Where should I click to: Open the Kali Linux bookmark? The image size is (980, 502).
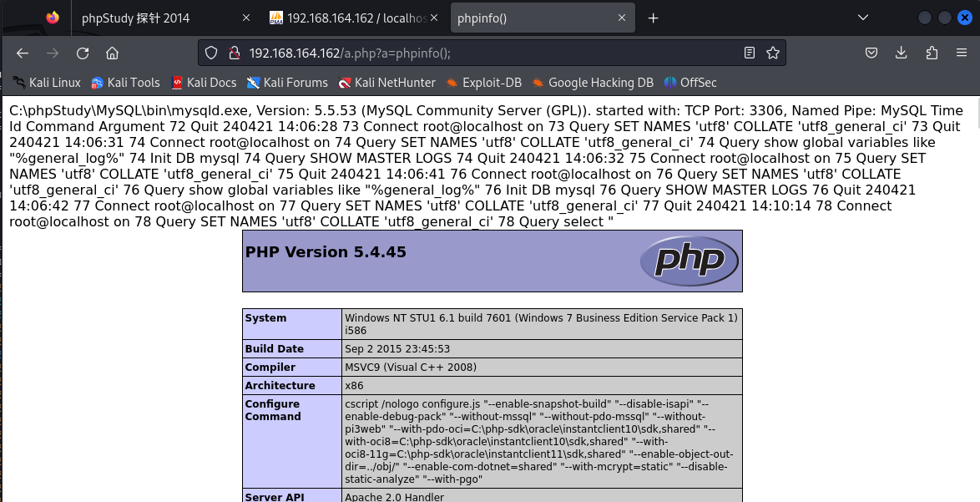[x=47, y=83]
